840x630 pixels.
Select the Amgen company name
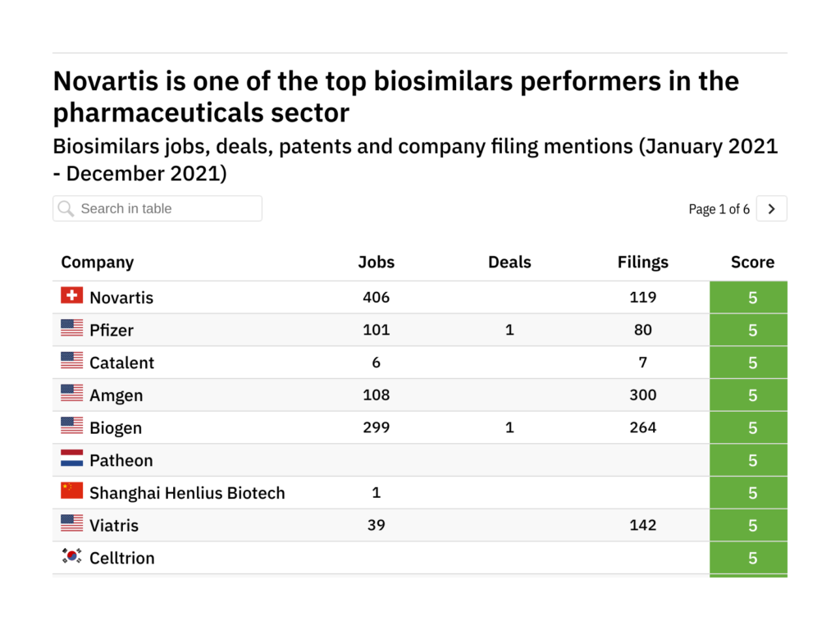116,395
